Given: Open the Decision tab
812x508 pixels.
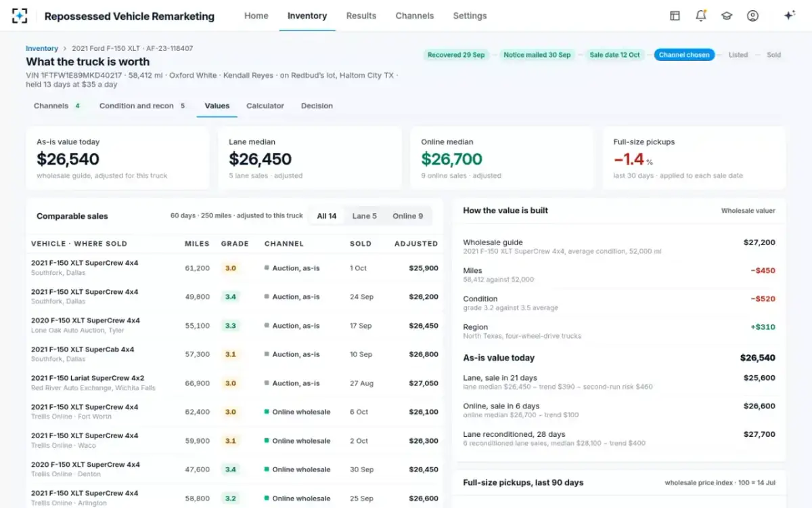Looking at the screenshot, I should click(317, 106).
